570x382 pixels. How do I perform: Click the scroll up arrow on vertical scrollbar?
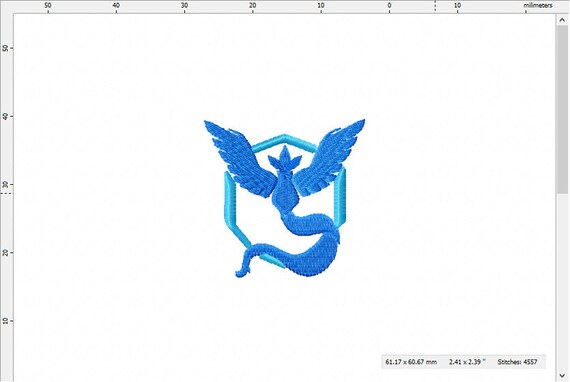[562, 20]
